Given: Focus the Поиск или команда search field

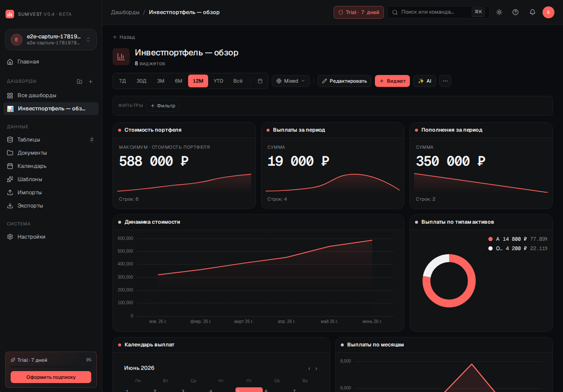Looking at the screenshot, I should (438, 12).
